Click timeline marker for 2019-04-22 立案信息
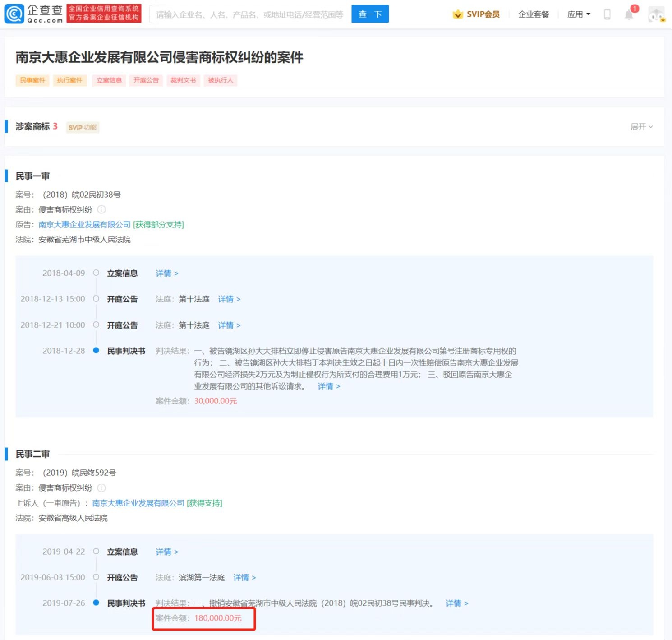 (96, 551)
